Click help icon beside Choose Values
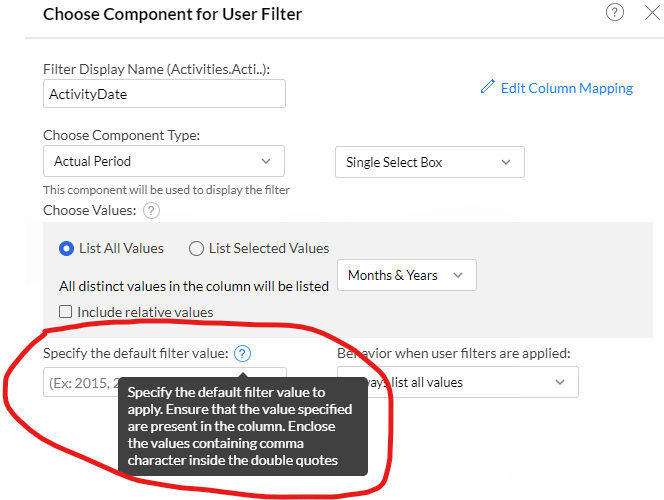Screen dimensions: 664x500 coord(151,210)
